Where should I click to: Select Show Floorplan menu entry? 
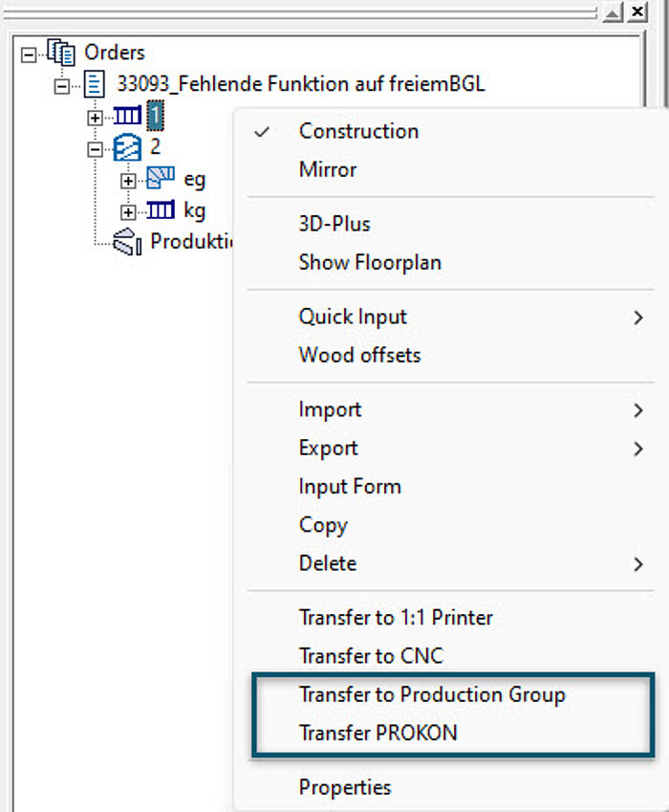(x=369, y=262)
